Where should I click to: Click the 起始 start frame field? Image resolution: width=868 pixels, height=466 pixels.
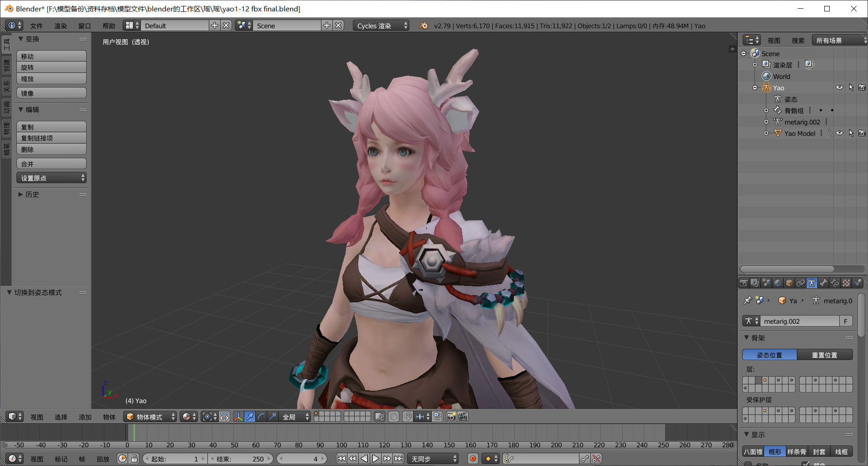click(x=176, y=459)
